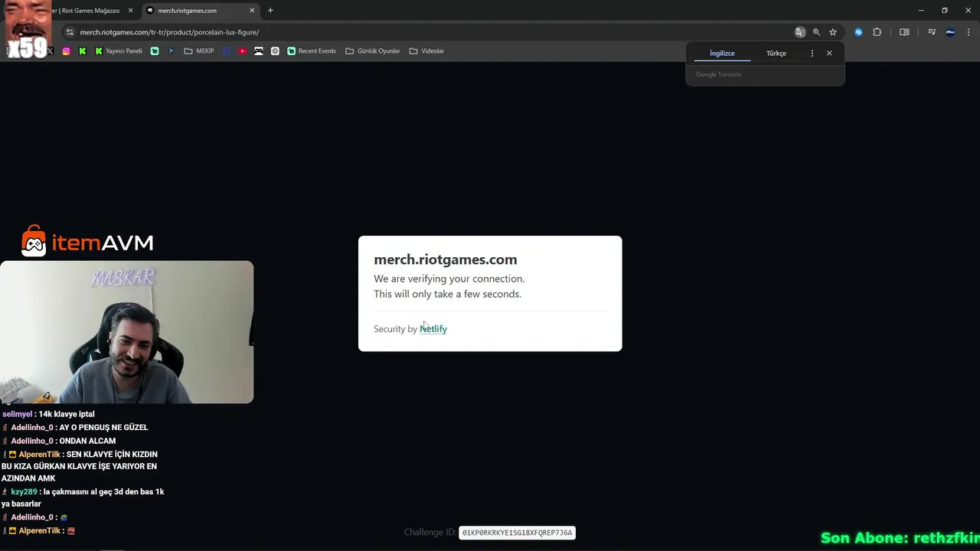Open the blue sigma bookmark icon
The width and height of the screenshot is (980, 551).
pos(227,51)
